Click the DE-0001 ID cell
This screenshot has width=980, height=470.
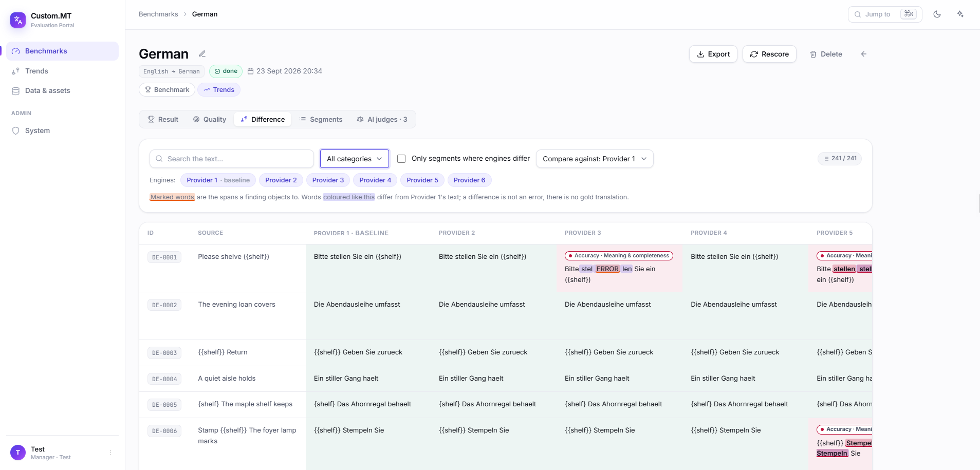[x=164, y=257]
